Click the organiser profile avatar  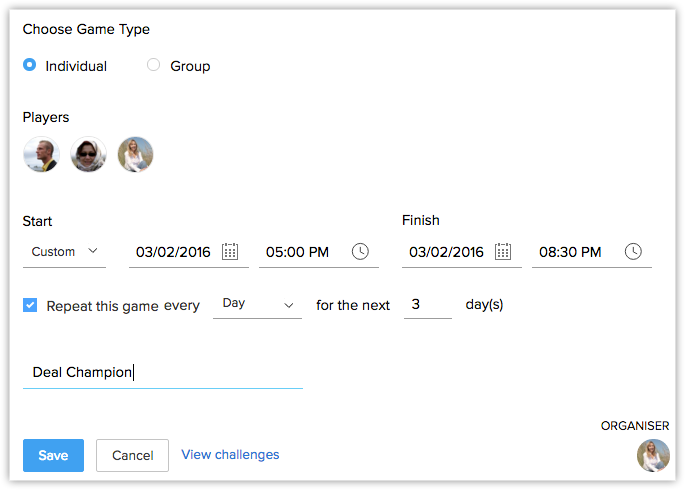[653, 455]
